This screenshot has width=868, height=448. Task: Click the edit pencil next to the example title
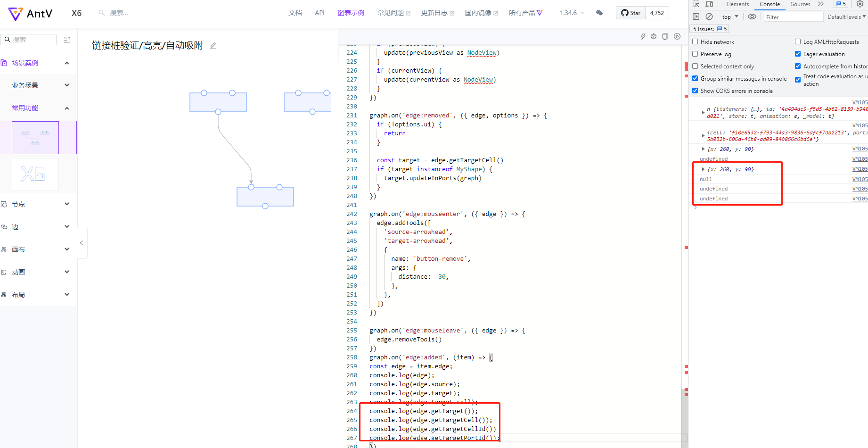(213, 45)
